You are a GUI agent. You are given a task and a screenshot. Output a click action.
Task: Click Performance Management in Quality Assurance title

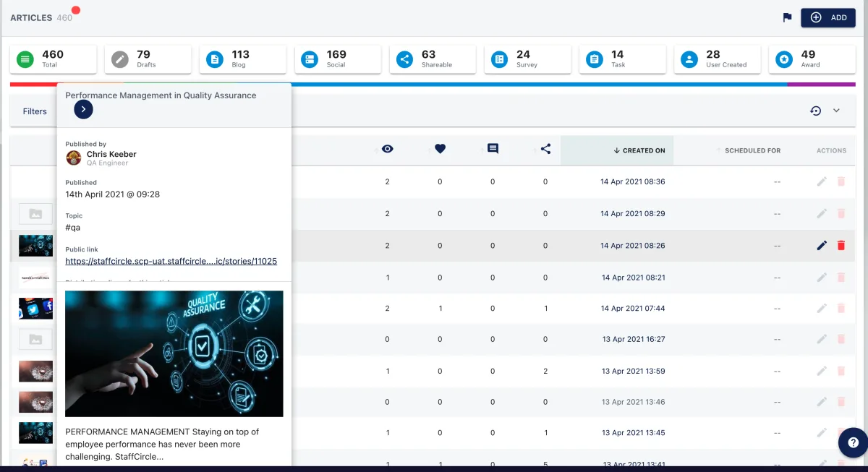click(x=161, y=95)
